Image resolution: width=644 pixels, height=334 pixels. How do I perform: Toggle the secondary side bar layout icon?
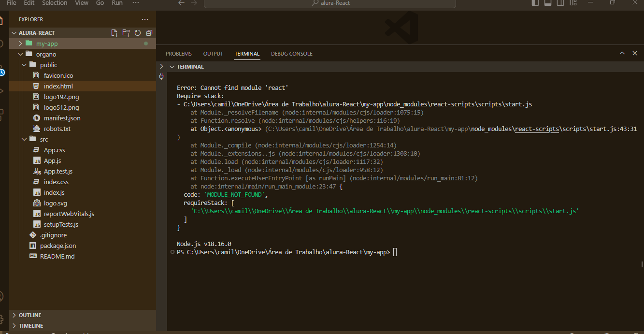point(560,3)
